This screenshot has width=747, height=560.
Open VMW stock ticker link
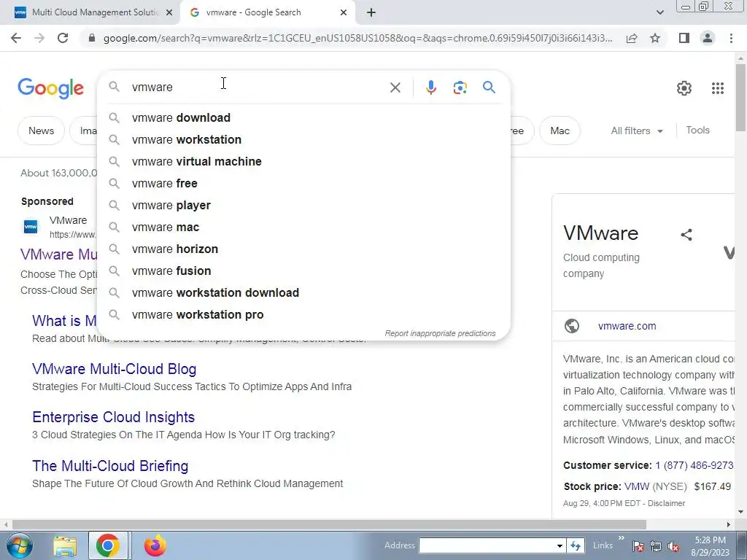[636, 486]
